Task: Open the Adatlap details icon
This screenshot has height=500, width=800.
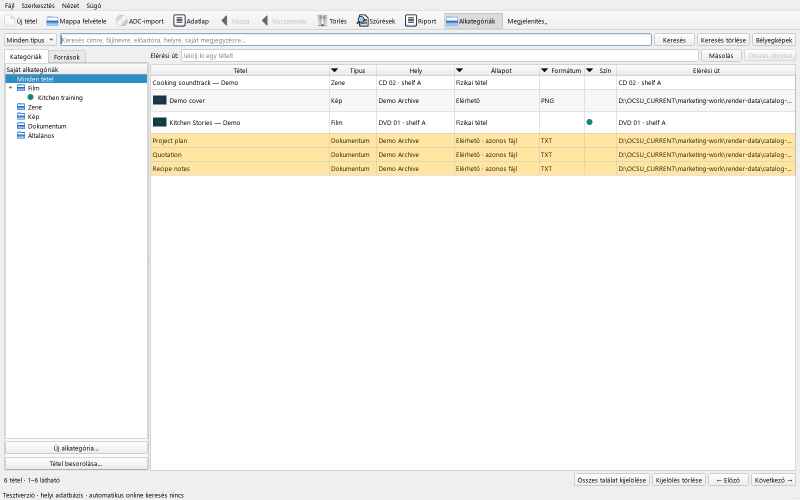Action: [179, 21]
